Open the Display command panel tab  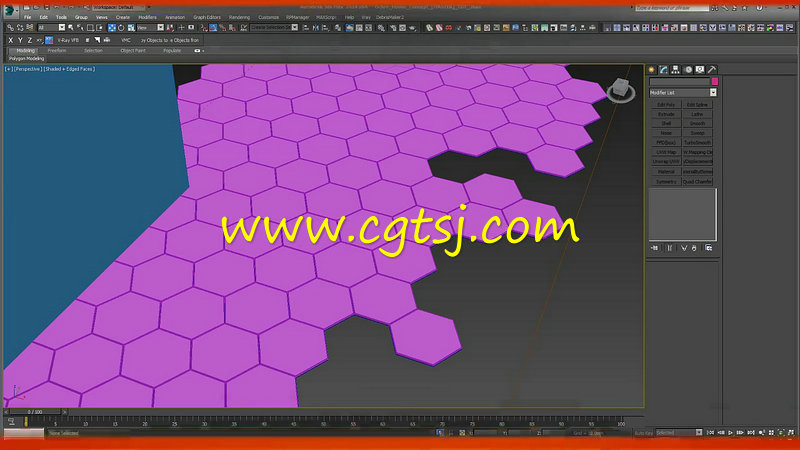point(700,69)
